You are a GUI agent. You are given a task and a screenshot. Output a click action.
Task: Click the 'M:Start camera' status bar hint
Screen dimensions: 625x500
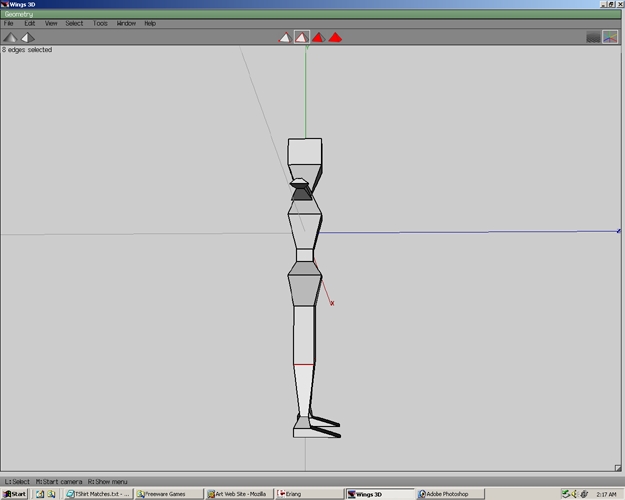pos(59,482)
